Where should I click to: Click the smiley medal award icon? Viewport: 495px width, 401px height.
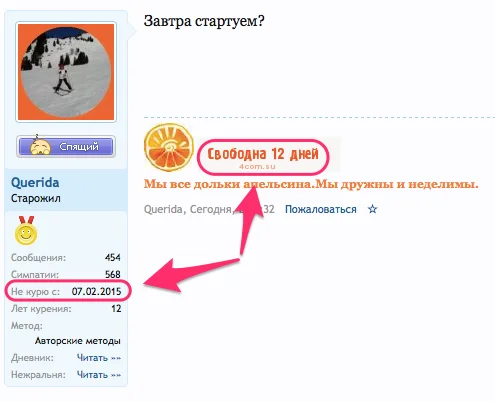[26, 230]
